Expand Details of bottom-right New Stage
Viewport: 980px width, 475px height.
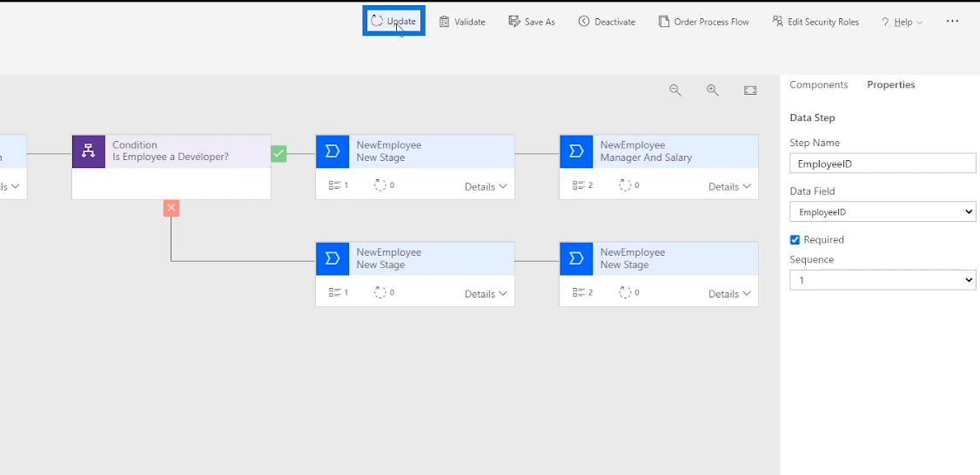click(729, 294)
